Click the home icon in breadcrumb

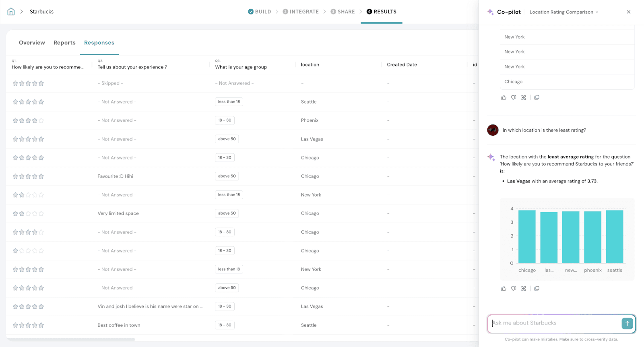point(11,12)
